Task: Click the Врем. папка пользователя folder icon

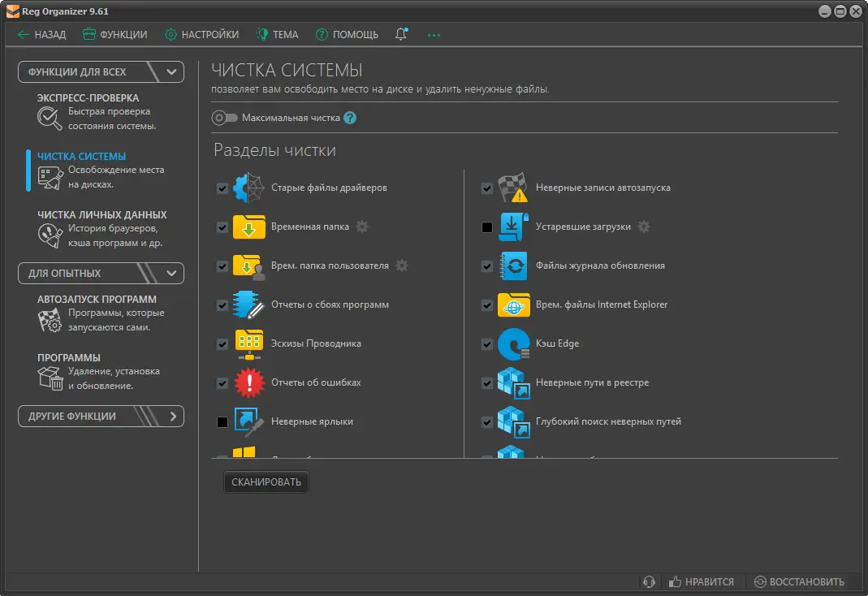Action: click(x=248, y=266)
